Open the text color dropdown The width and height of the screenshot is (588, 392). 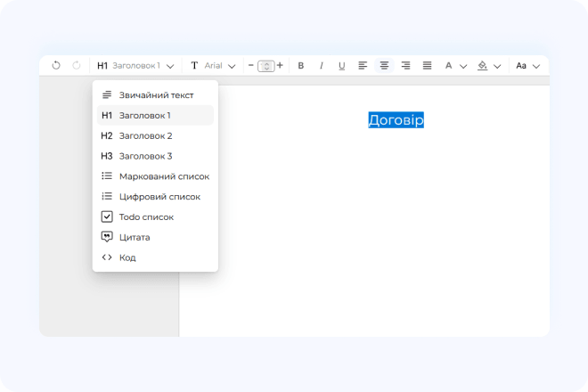point(455,66)
